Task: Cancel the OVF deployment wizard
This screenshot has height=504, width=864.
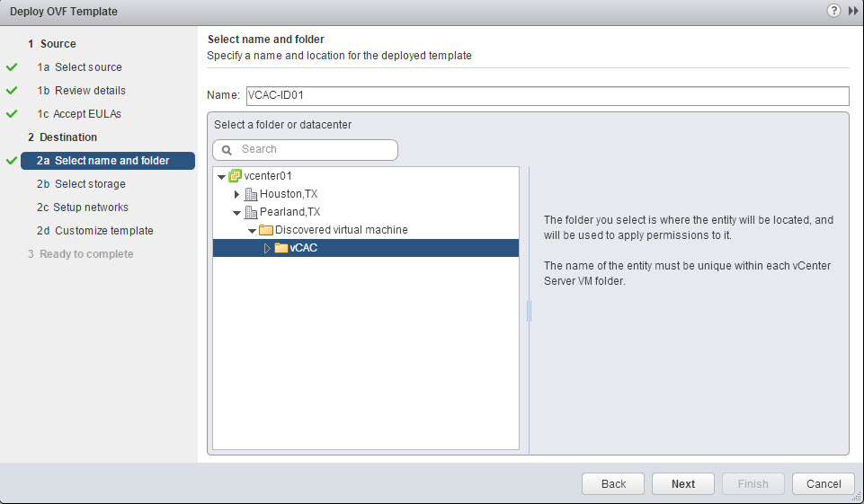Action: click(x=823, y=483)
